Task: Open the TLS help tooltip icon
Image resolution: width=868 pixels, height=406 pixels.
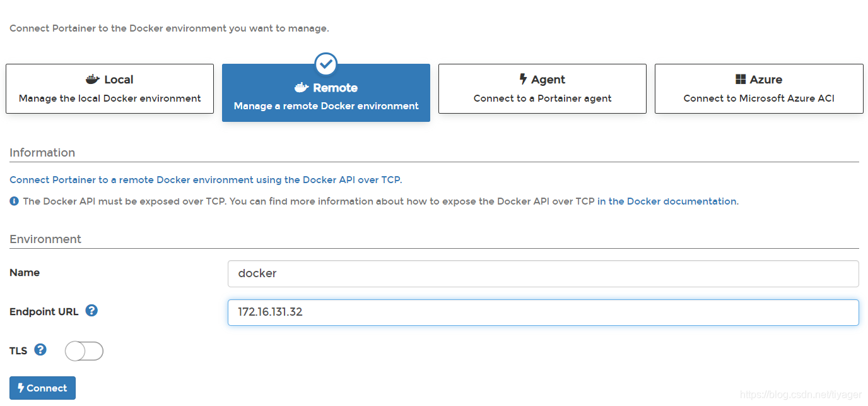Action: [x=40, y=349]
